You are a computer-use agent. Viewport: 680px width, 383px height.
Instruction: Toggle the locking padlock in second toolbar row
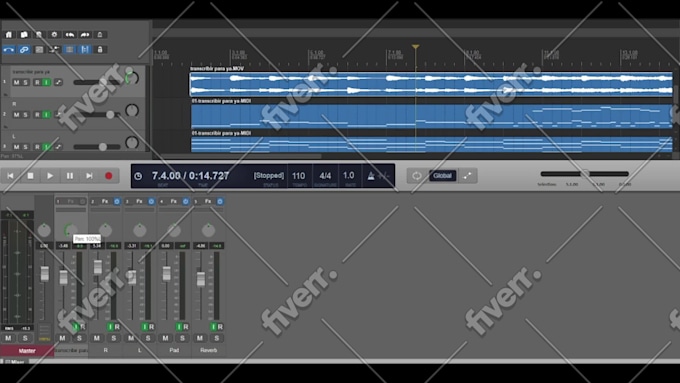click(100, 49)
